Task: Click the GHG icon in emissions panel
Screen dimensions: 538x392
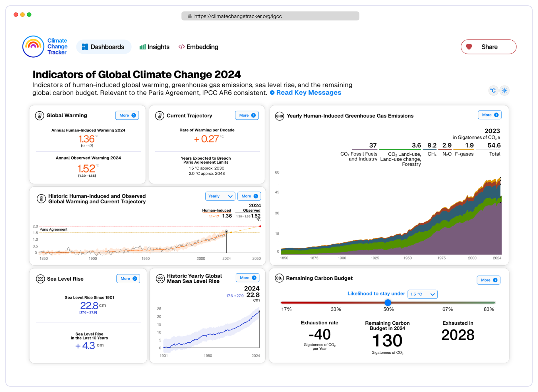Action: 279,116
